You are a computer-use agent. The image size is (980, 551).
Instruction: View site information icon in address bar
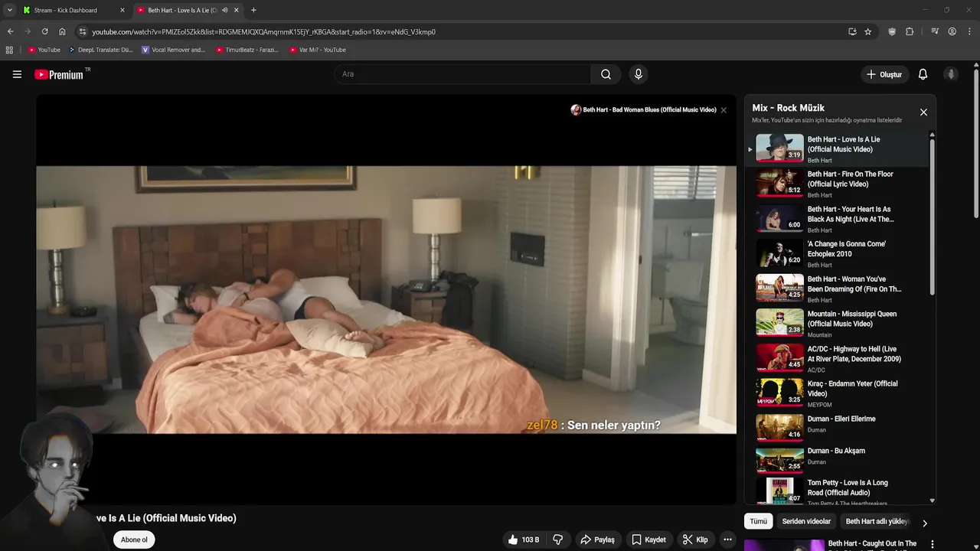click(x=83, y=31)
